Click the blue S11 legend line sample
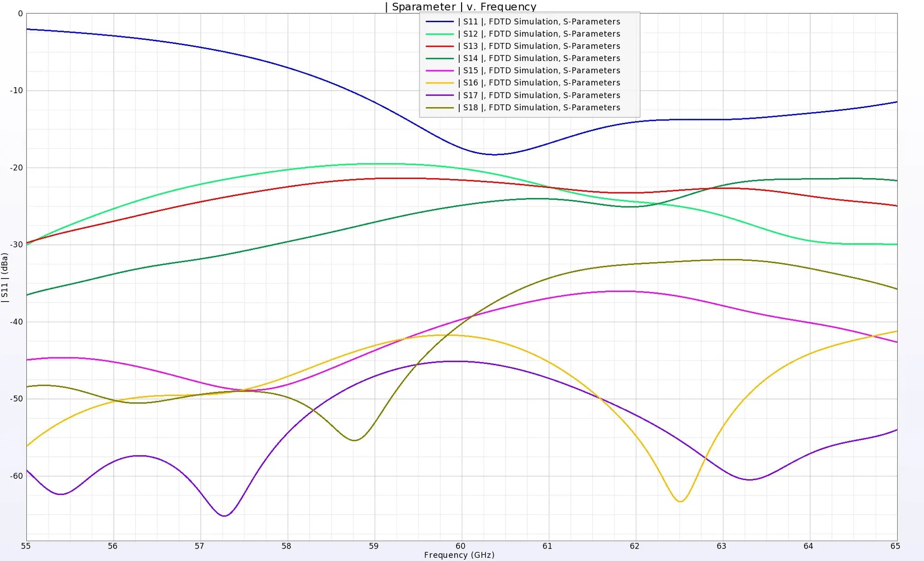Image resolution: width=924 pixels, height=561 pixels. [439, 21]
